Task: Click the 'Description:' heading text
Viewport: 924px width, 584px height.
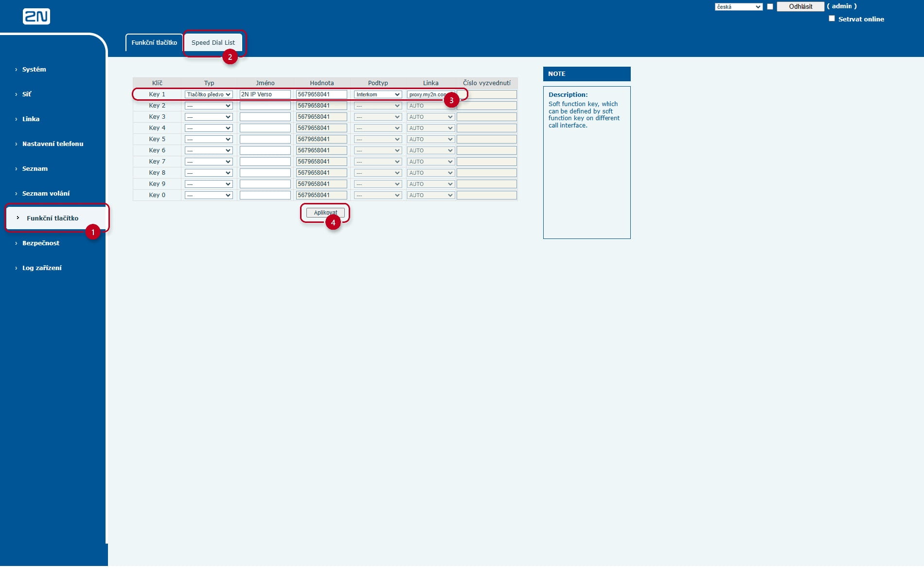Action: click(568, 94)
